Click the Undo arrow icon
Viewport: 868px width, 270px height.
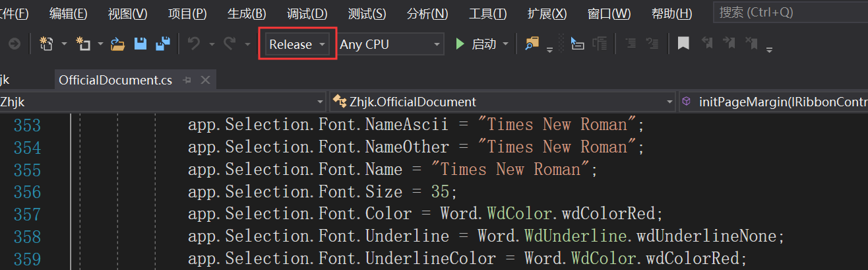(x=194, y=44)
